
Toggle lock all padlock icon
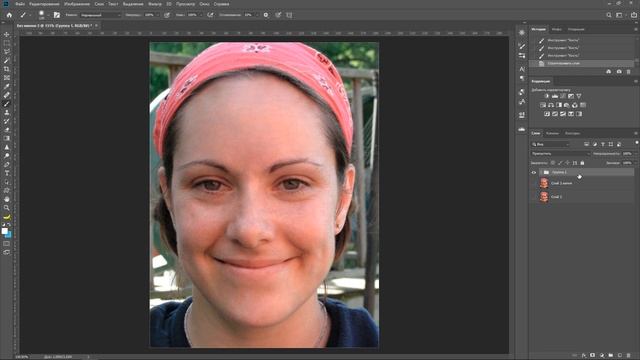[x=582, y=163]
